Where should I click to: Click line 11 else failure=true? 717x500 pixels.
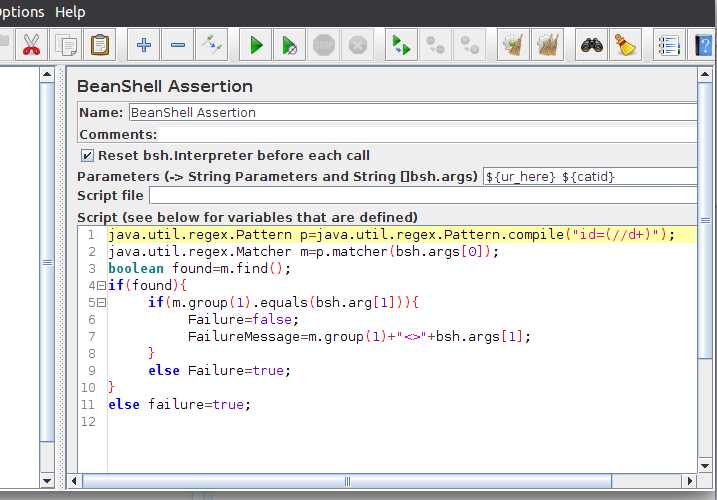click(179, 405)
